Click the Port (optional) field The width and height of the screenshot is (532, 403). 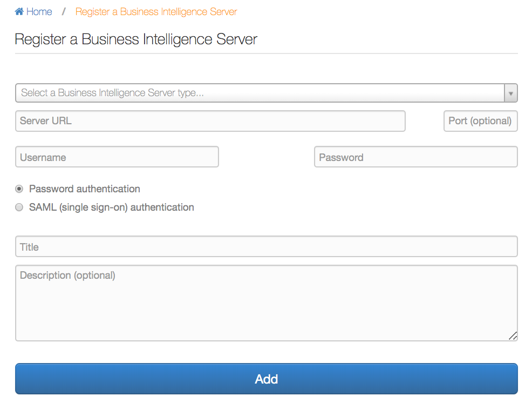point(480,121)
